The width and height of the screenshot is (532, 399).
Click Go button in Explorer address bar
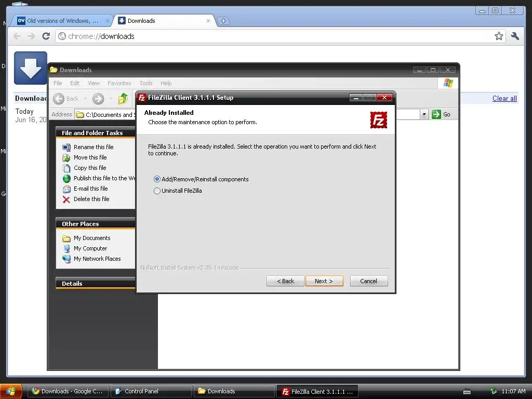pyautogui.click(x=441, y=114)
